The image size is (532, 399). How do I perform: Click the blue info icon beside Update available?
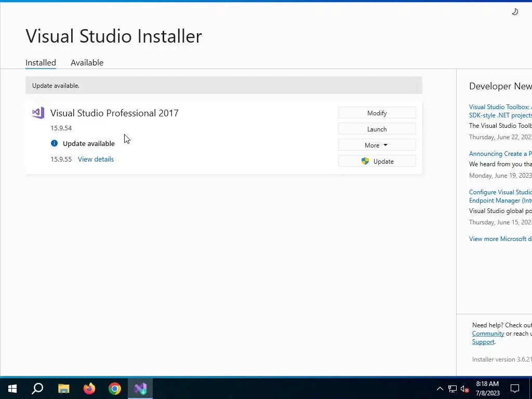click(x=54, y=143)
